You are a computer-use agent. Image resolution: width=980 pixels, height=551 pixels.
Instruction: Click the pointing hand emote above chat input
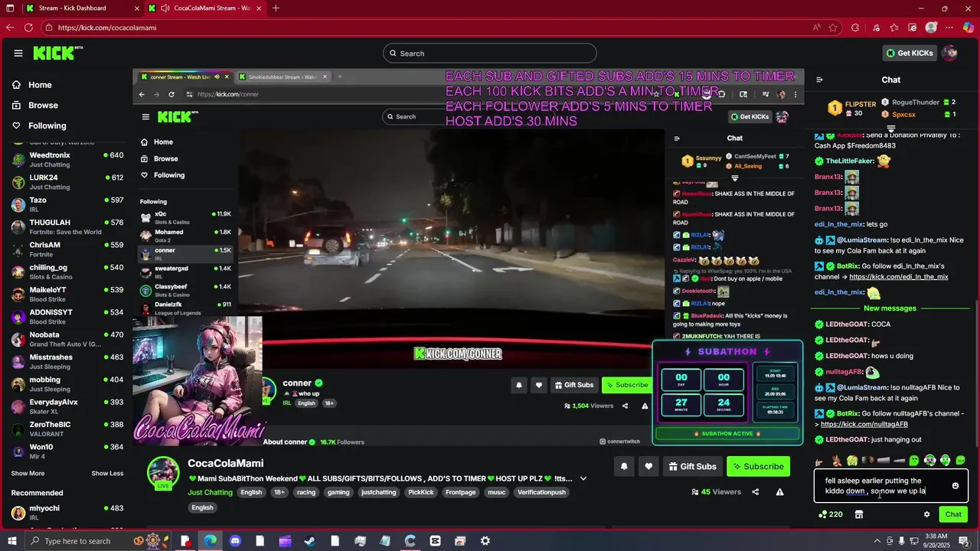(819, 461)
